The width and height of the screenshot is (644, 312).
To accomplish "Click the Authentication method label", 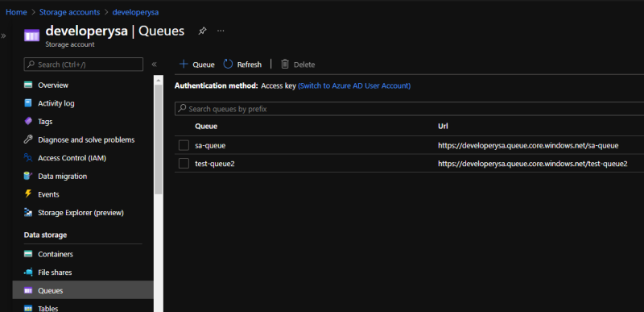I will pos(216,86).
